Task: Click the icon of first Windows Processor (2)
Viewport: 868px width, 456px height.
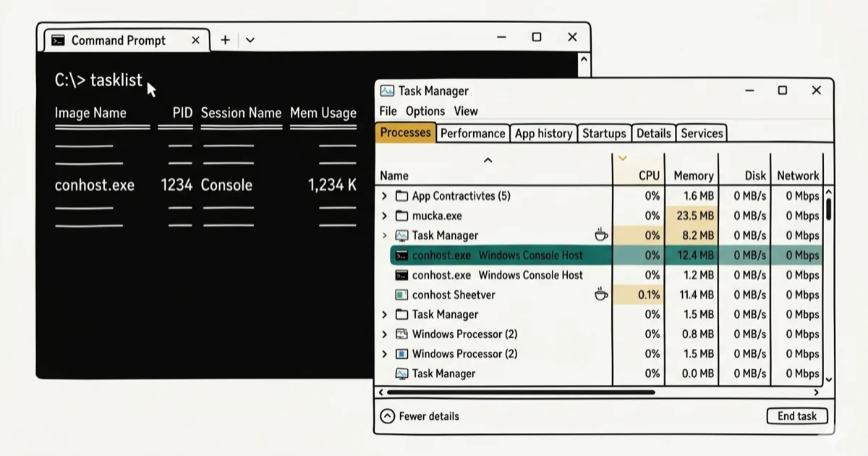Action: tap(401, 334)
